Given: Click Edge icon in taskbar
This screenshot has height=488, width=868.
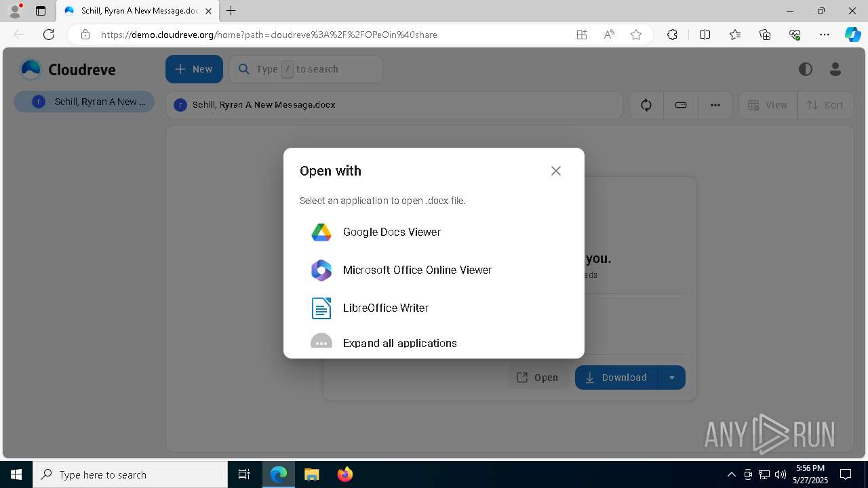Looking at the screenshot, I should coord(279,474).
